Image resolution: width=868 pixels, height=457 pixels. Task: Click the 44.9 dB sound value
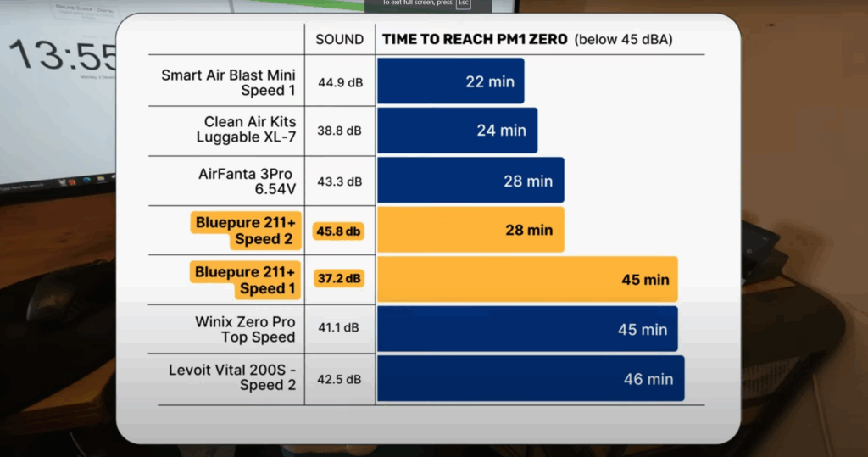pyautogui.click(x=341, y=82)
